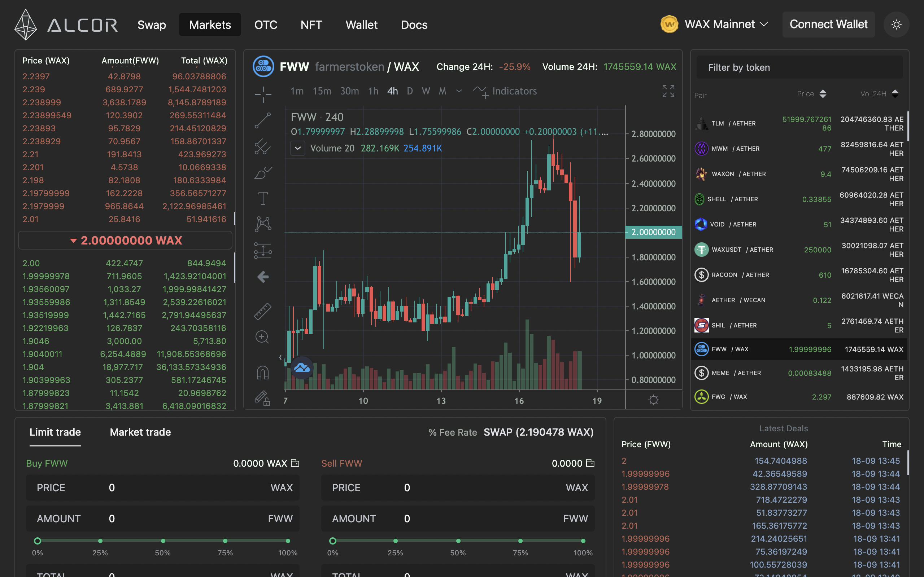Click the Filter by token field
924x577 pixels.
pos(799,67)
